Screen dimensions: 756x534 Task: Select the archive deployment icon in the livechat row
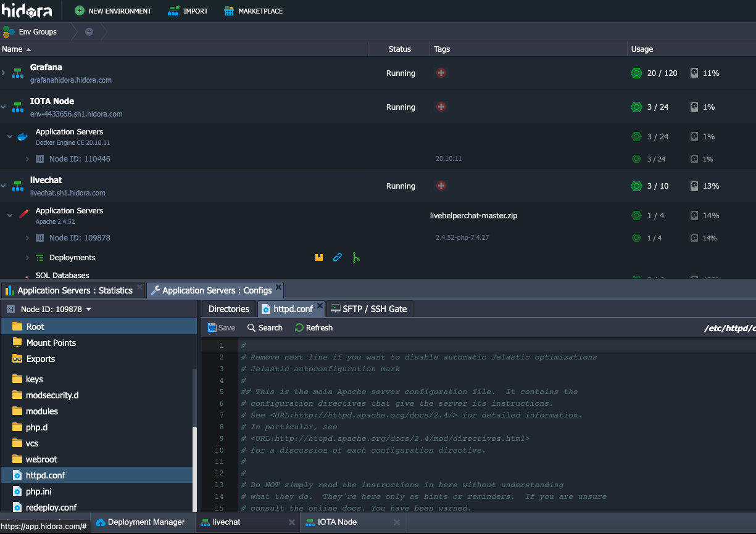click(319, 257)
